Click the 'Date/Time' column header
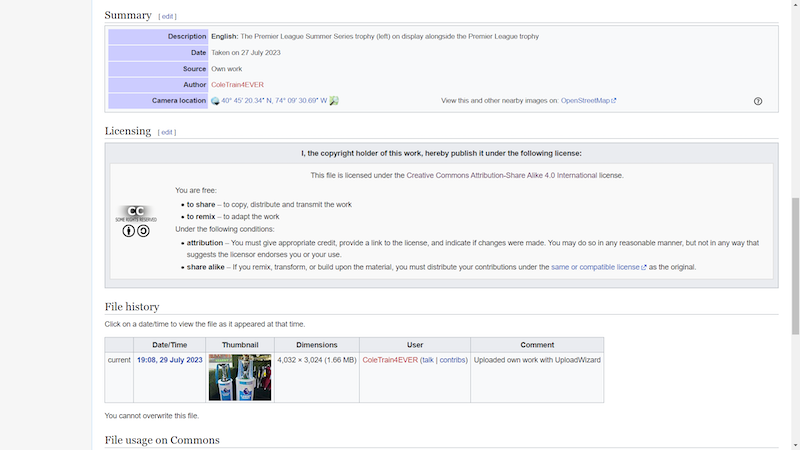 169,345
